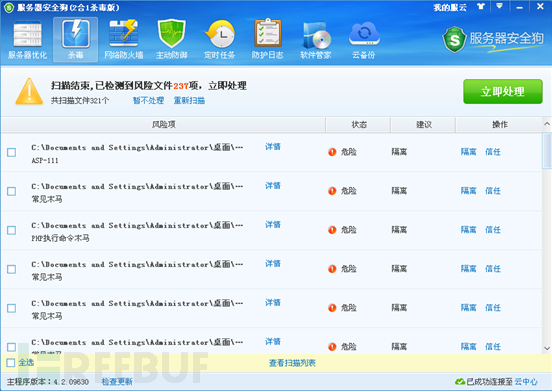Click the 全选 text link
This screenshot has height=392, width=552.
click(x=26, y=362)
